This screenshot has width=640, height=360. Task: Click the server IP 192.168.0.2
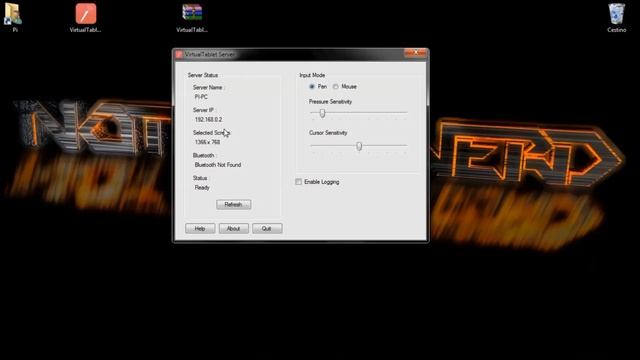209,120
